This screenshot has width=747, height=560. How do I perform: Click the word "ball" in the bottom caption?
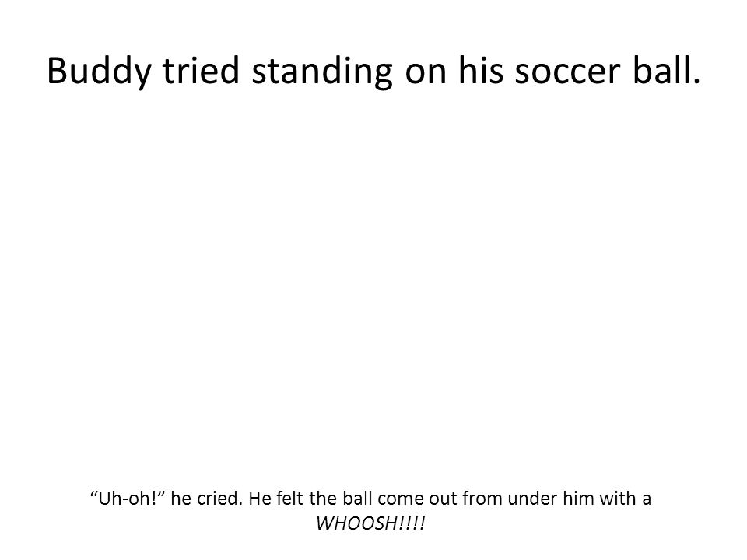[x=357, y=498]
